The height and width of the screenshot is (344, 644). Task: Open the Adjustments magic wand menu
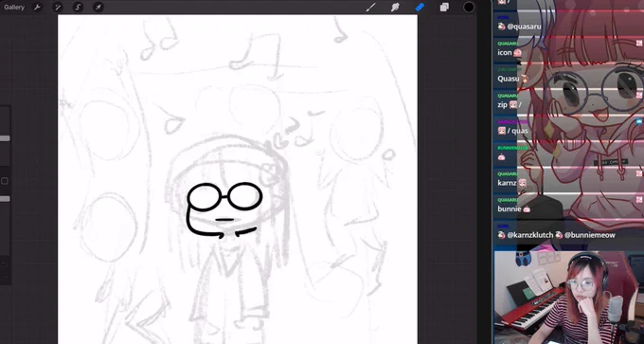pyautogui.click(x=58, y=7)
